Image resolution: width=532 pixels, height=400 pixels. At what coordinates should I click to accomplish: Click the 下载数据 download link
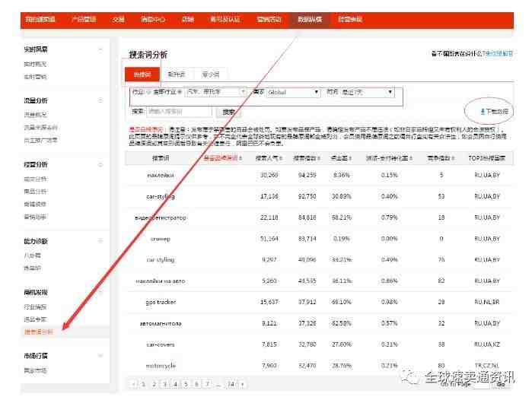[x=494, y=112]
